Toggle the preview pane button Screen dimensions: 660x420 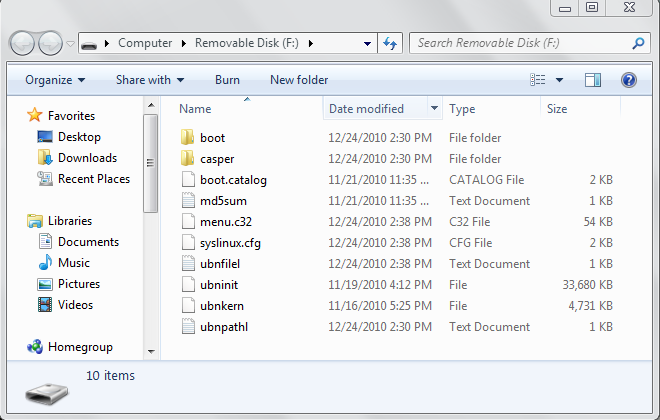593,80
